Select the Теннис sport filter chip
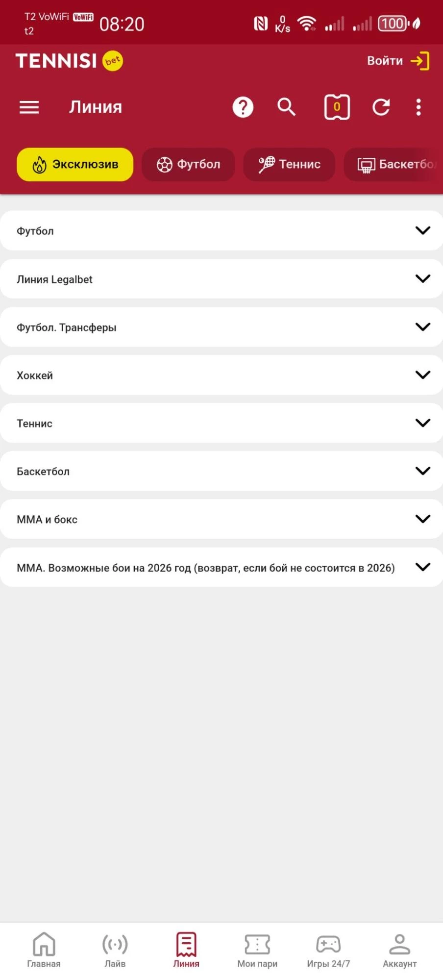 (289, 164)
